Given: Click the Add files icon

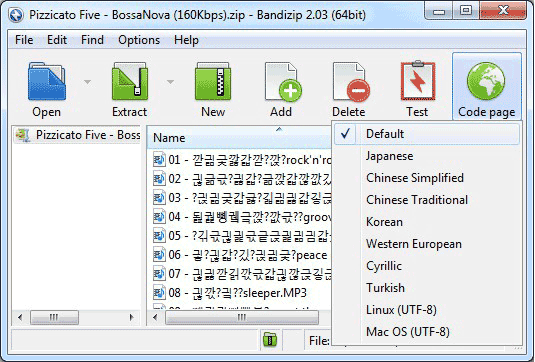Looking at the screenshot, I should [x=283, y=82].
